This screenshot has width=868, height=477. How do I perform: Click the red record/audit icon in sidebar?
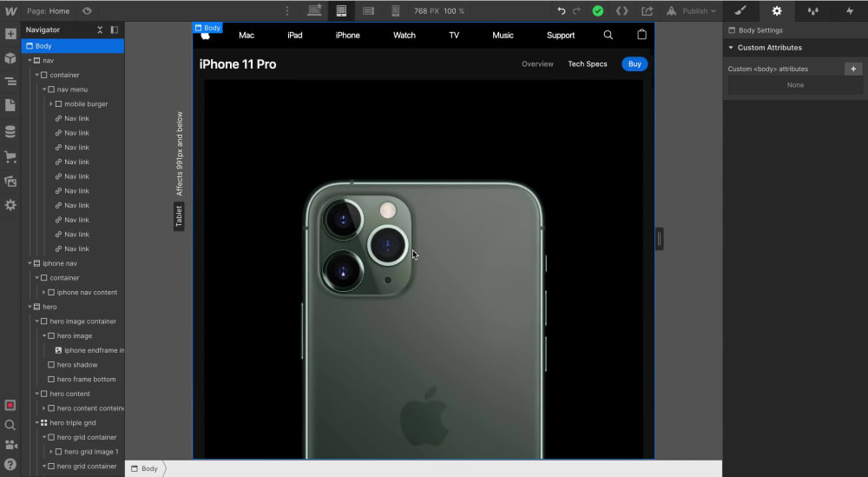coord(10,405)
